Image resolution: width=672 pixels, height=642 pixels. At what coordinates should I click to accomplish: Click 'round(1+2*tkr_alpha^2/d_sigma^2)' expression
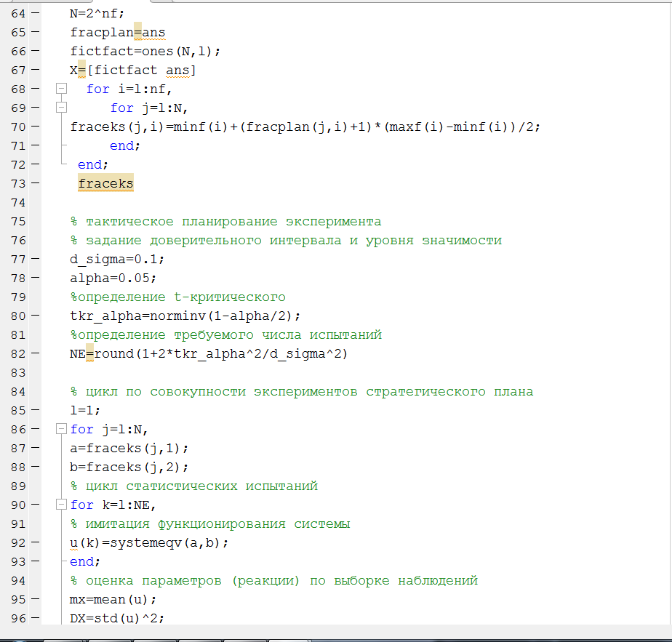click(x=221, y=354)
